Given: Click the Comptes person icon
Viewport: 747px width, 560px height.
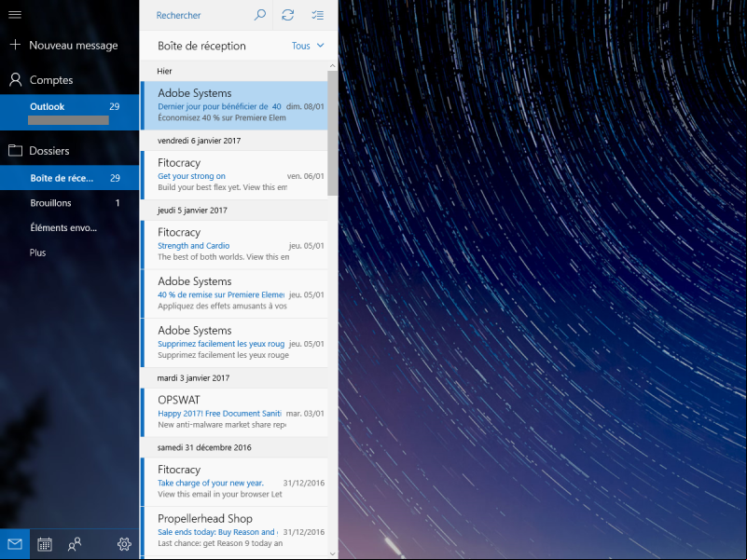Looking at the screenshot, I should (15, 79).
